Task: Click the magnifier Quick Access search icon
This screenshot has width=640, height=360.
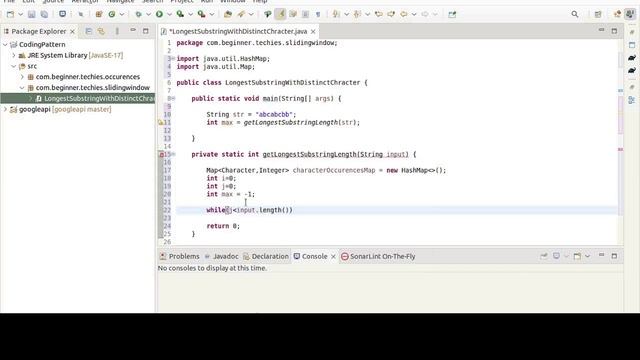Action: coord(575,14)
